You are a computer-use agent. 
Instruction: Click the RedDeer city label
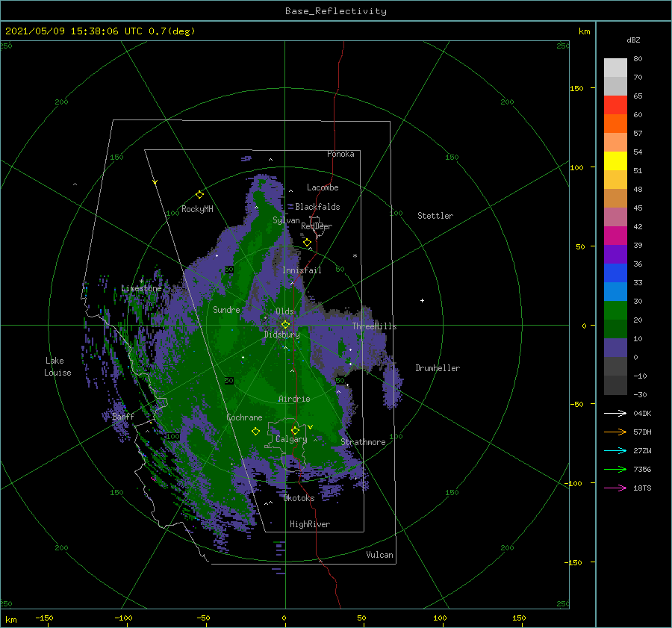pyautogui.click(x=317, y=226)
